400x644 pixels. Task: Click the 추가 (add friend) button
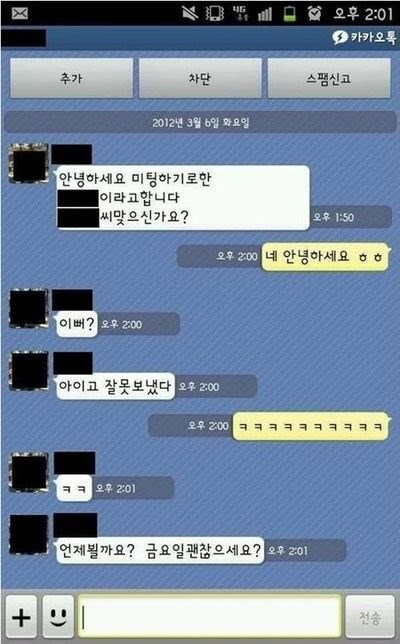(71, 78)
